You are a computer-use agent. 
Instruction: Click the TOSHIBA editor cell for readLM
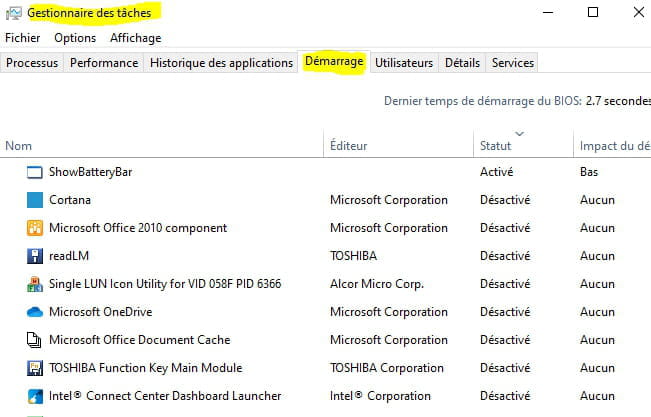point(353,256)
